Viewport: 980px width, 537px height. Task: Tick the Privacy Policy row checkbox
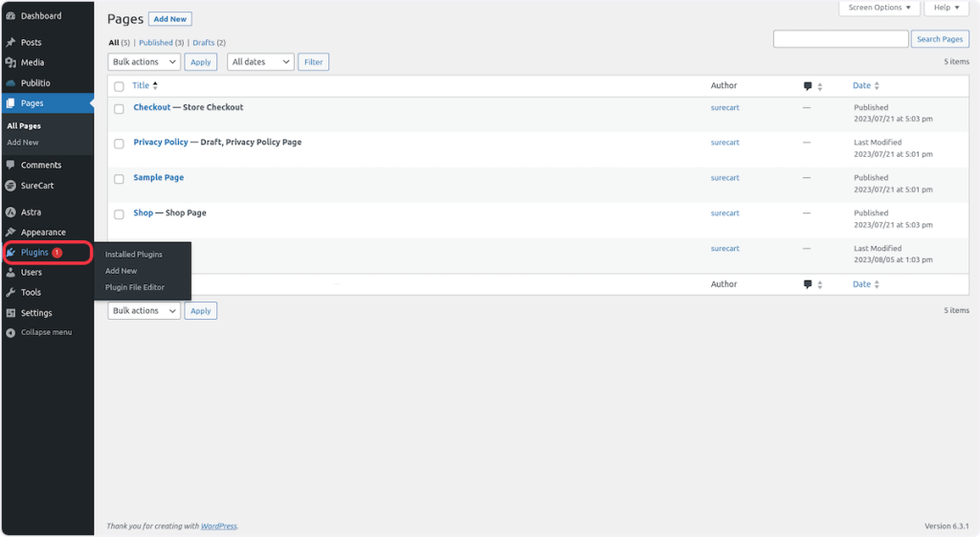coord(120,144)
